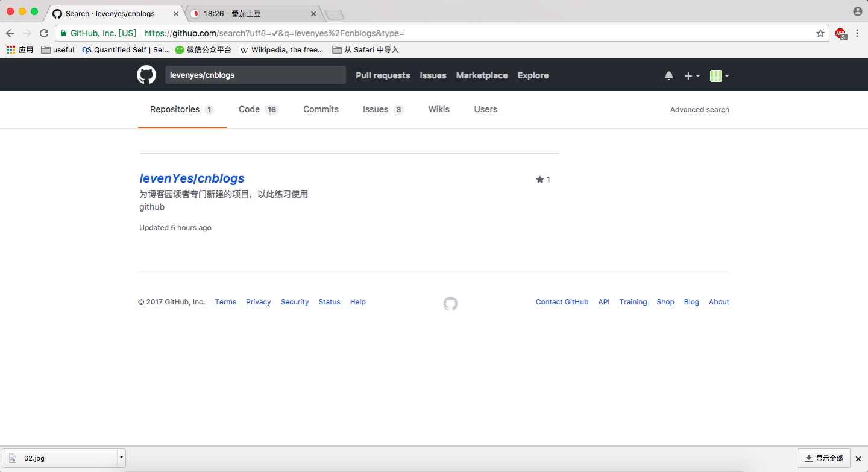Image resolution: width=868 pixels, height=472 pixels.
Task: Open the Chrome three-dot menu
Action: (857, 33)
